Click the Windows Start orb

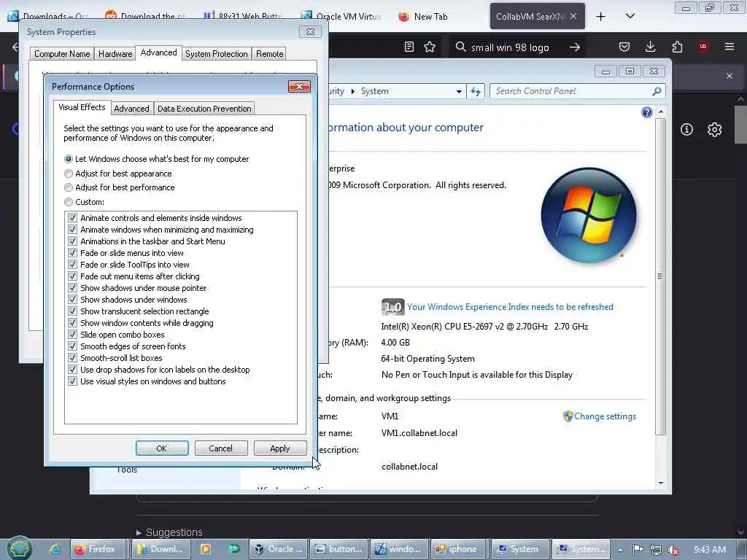click(x=20, y=548)
